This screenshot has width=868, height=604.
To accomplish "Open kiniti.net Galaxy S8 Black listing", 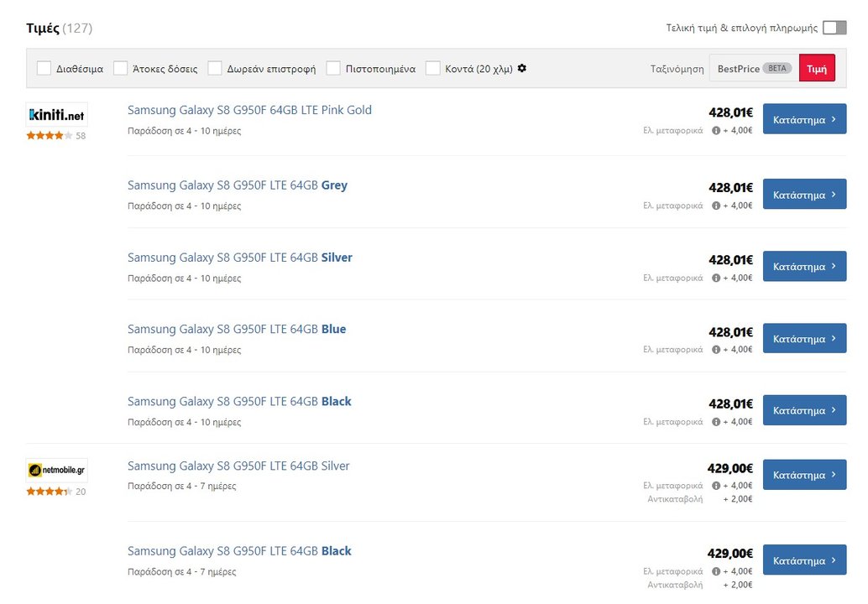I will click(x=239, y=402).
